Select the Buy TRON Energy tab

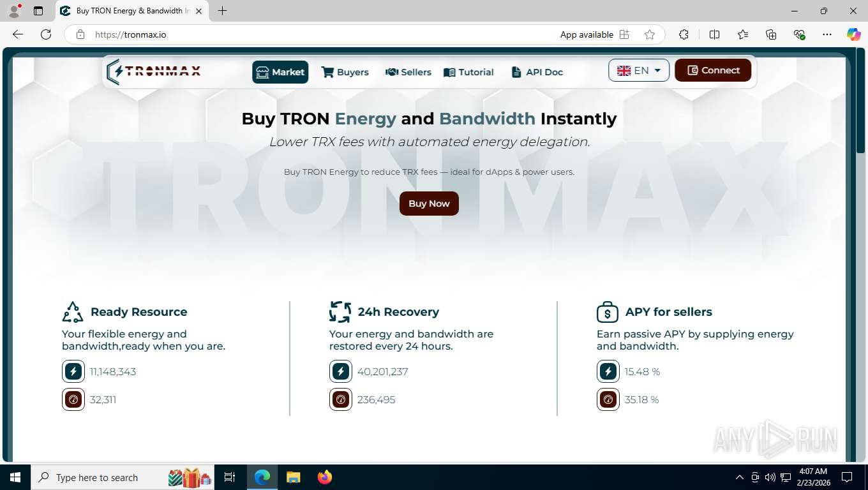click(132, 11)
